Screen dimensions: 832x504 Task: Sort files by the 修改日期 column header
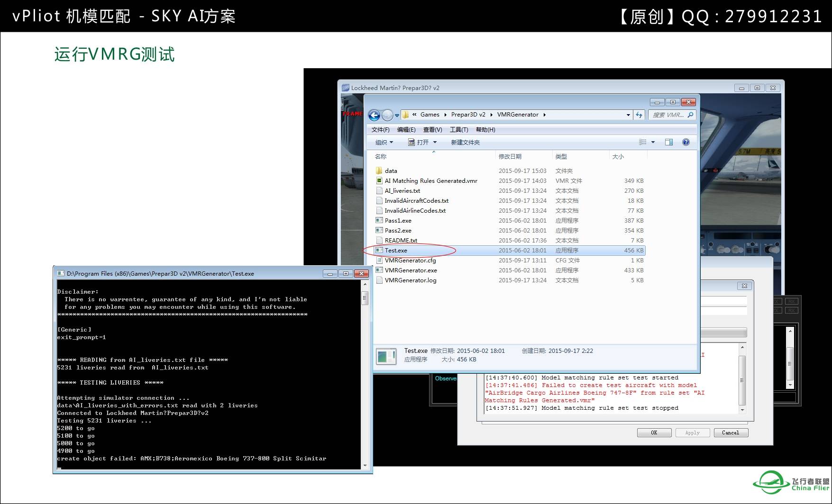tap(510, 157)
